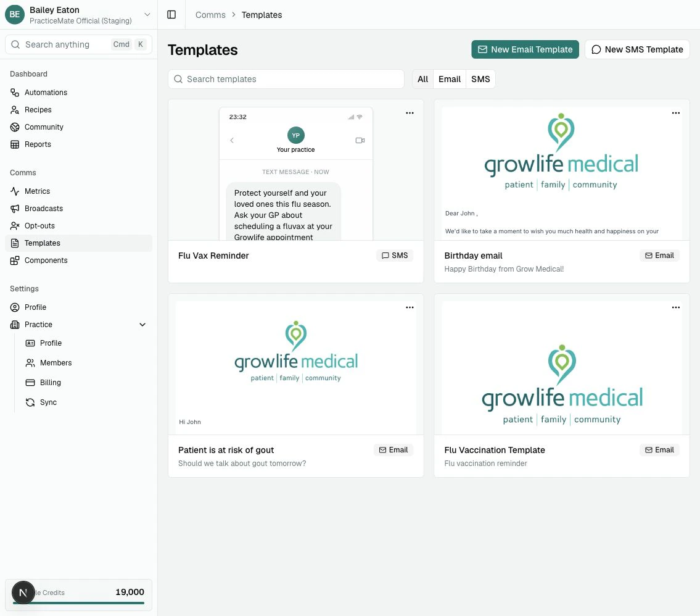Click the Search anything field
The image size is (700, 616).
pos(78,44)
